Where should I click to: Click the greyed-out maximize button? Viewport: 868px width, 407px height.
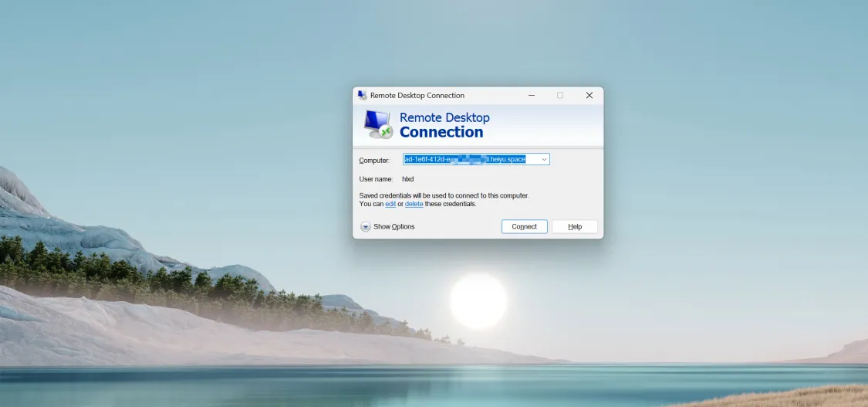pyautogui.click(x=560, y=95)
